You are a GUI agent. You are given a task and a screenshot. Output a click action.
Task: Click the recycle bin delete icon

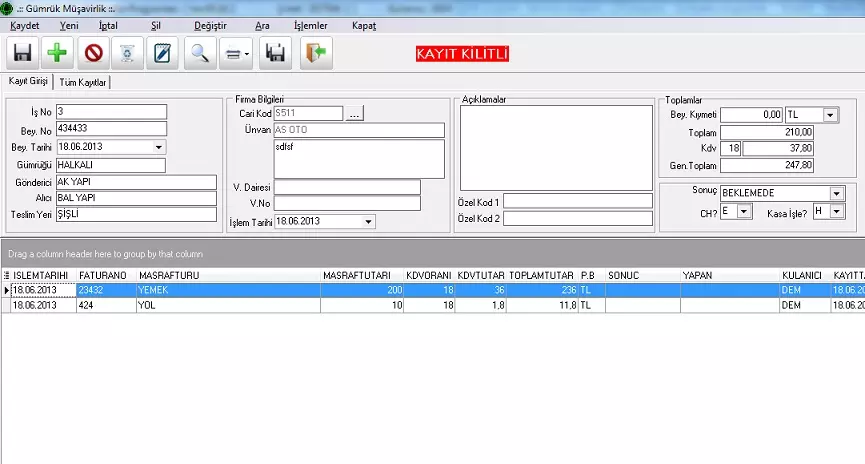(127, 53)
